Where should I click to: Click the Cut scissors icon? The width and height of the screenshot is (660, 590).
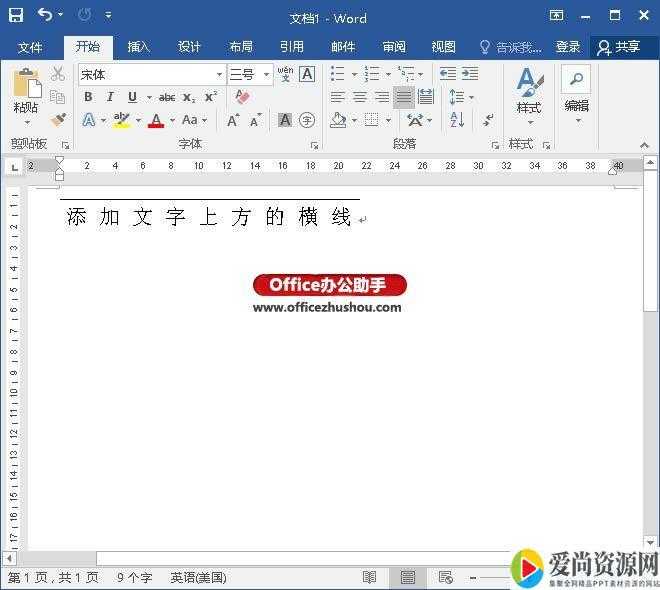(x=58, y=74)
